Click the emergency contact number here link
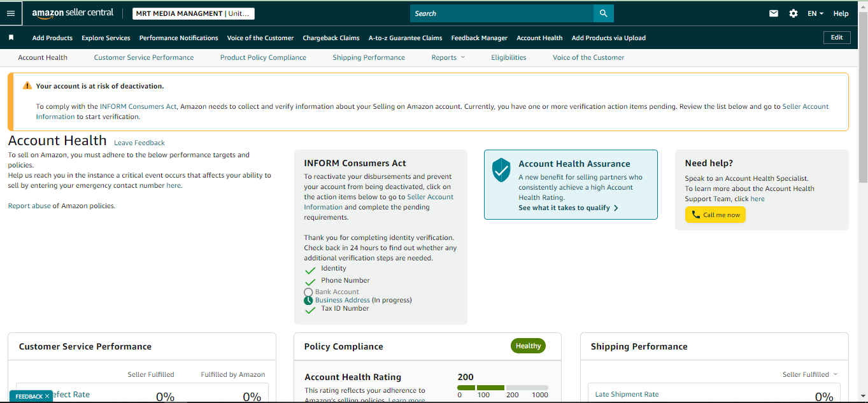Image resolution: width=868 pixels, height=403 pixels. click(174, 185)
